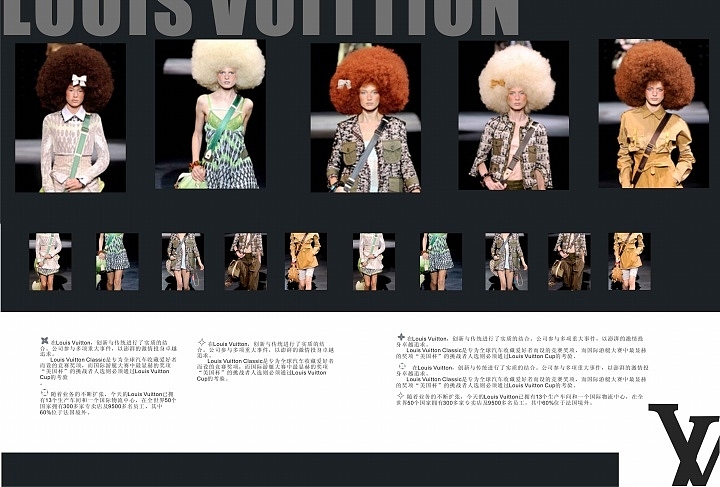Open the small camo jacket thumbnail in the right group
This screenshot has width=720, height=487.
click(x=506, y=262)
